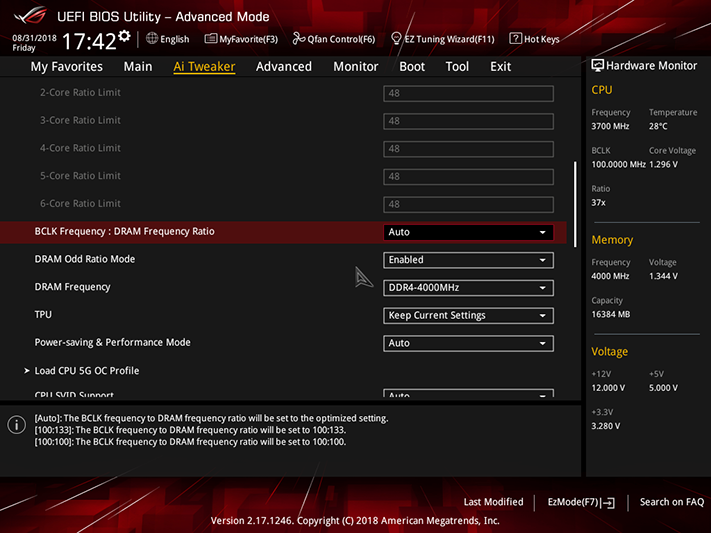This screenshot has width=711, height=533.
Task: Click the Ratio 37x value
Action: tap(598, 203)
